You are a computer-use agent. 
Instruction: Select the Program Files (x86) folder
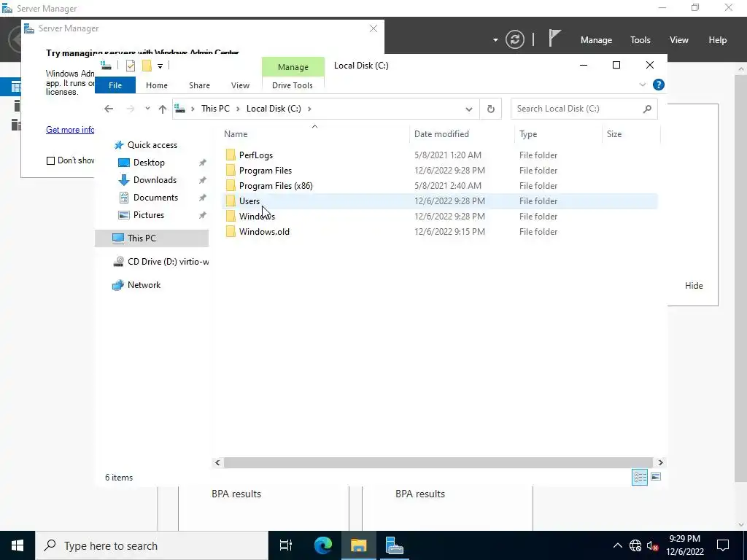point(276,186)
